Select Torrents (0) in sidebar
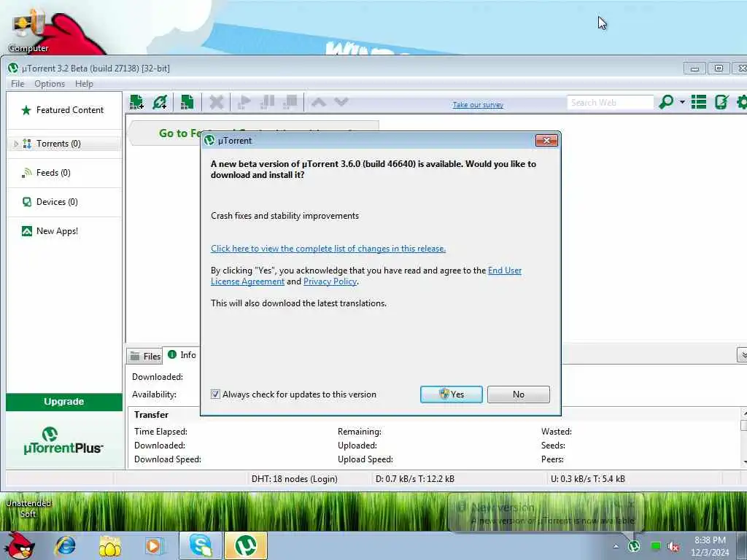747x560 pixels. (64, 144)
